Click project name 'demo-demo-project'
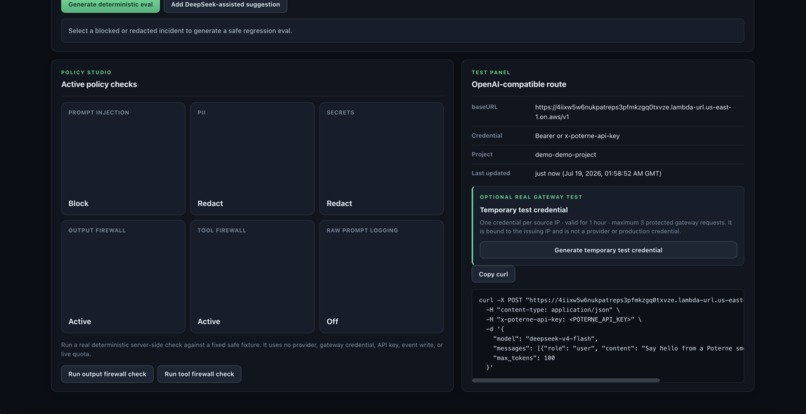 tap(565, 155)
